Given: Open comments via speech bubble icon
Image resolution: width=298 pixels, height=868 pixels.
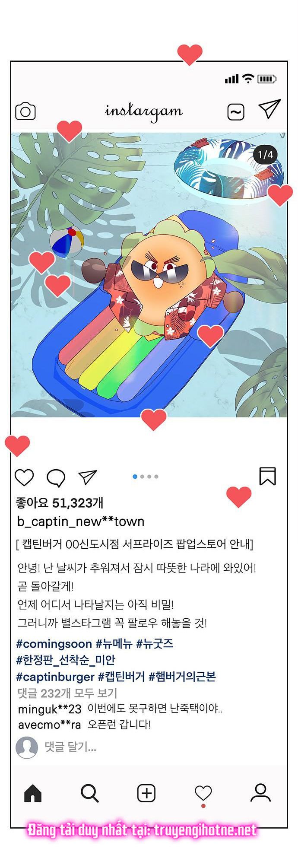Looking at the screenshot, I should [56, 478].
